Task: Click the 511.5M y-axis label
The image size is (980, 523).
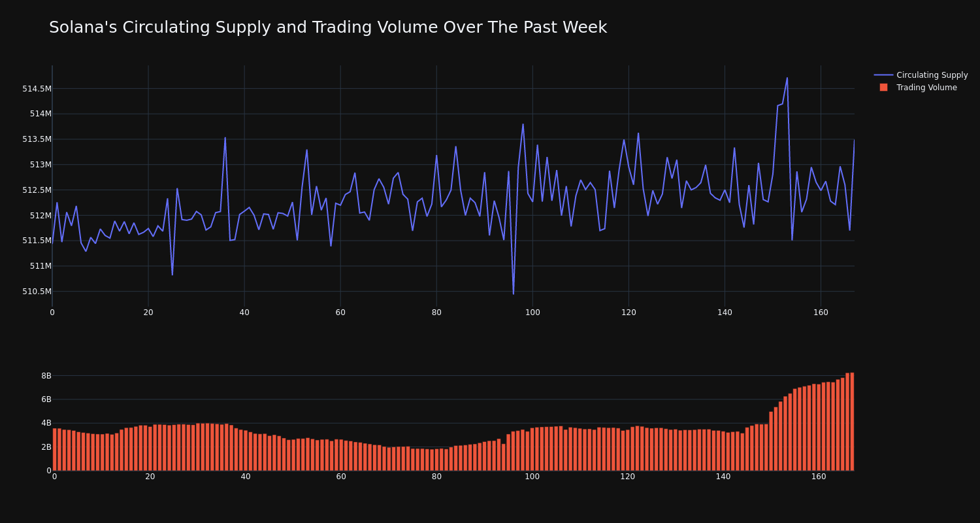Action: (x=37, y=241)
